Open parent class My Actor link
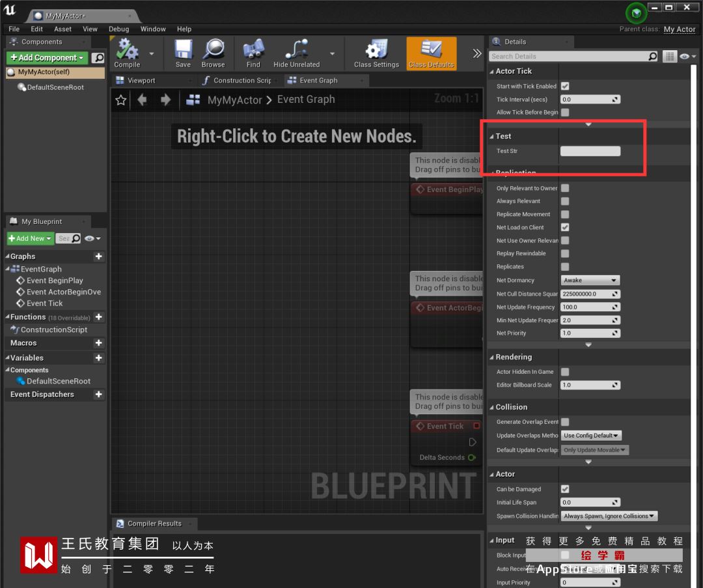Image resolution: width=703 pixels, height=588 pixels. (679, 29)
